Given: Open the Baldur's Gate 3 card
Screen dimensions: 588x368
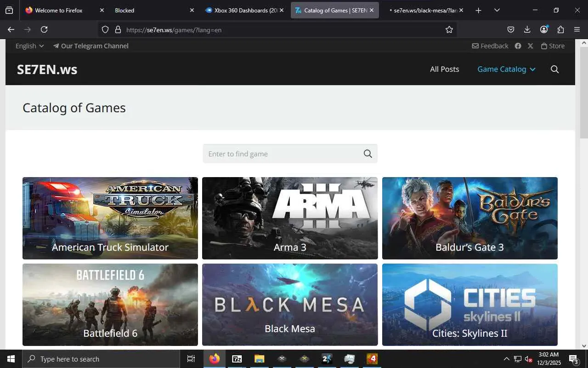Looking at the screenshot, I should tap(470, 218).
